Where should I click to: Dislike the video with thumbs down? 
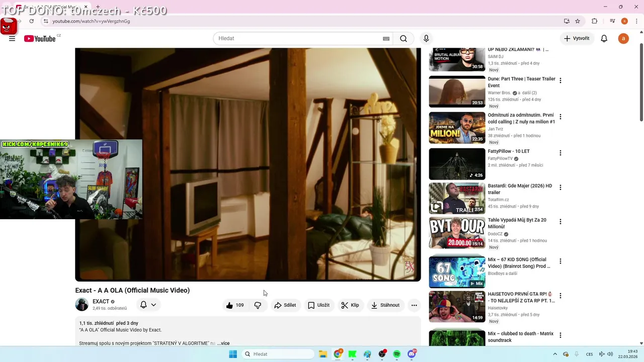tap(258, 305)
